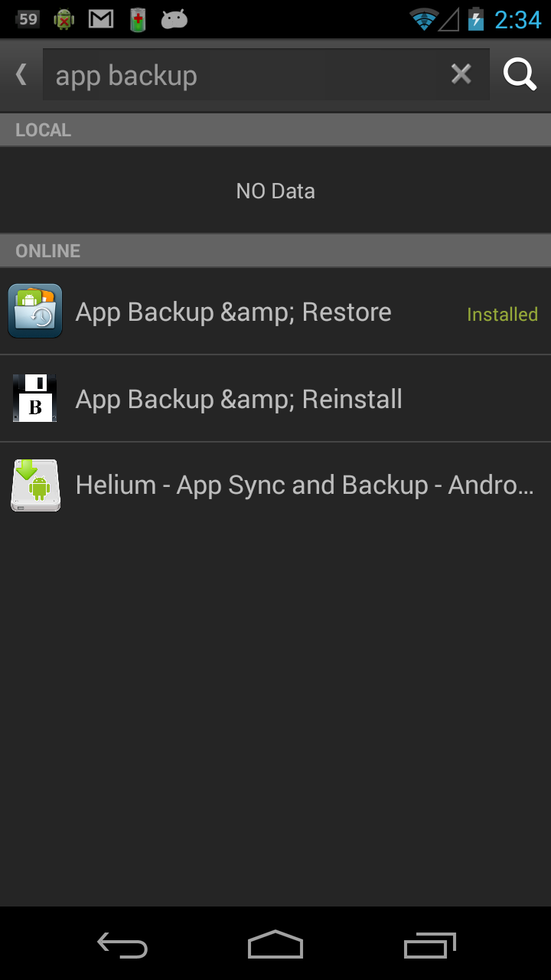The width and height of the screenshot is (551, 980).
Task: Tap the search input showing 'app backup'
Action: [x=230, y=73]
